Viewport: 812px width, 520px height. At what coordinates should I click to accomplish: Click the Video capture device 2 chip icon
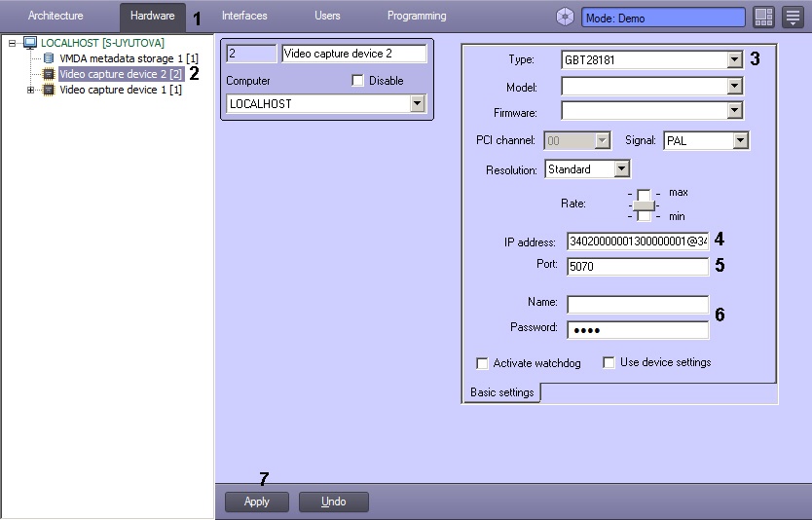click(49, 74)
